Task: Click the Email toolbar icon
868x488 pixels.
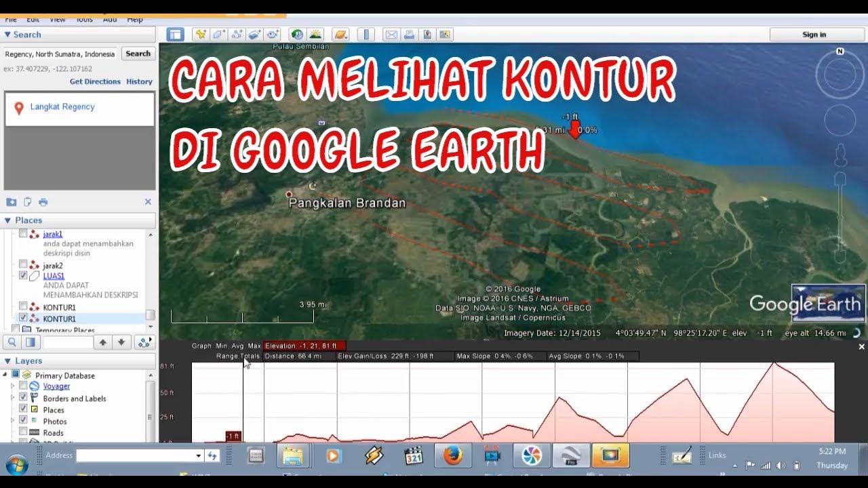Action: point(391,35)
